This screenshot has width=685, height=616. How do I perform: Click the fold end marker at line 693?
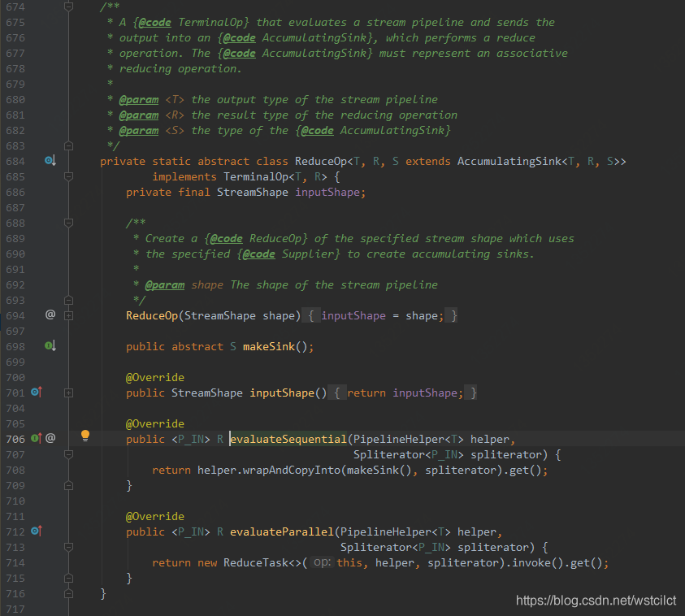[x=68, y=300]
